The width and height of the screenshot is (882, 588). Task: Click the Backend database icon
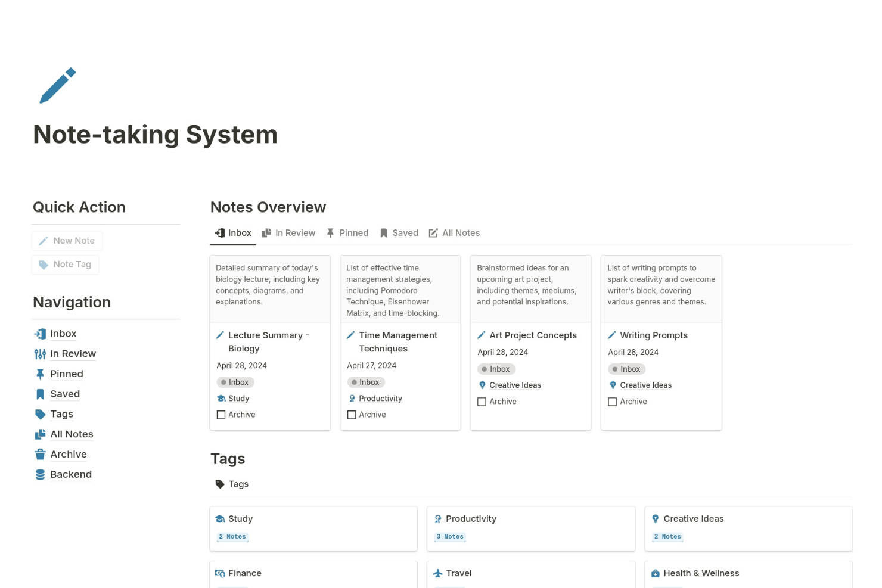(39, 474)
